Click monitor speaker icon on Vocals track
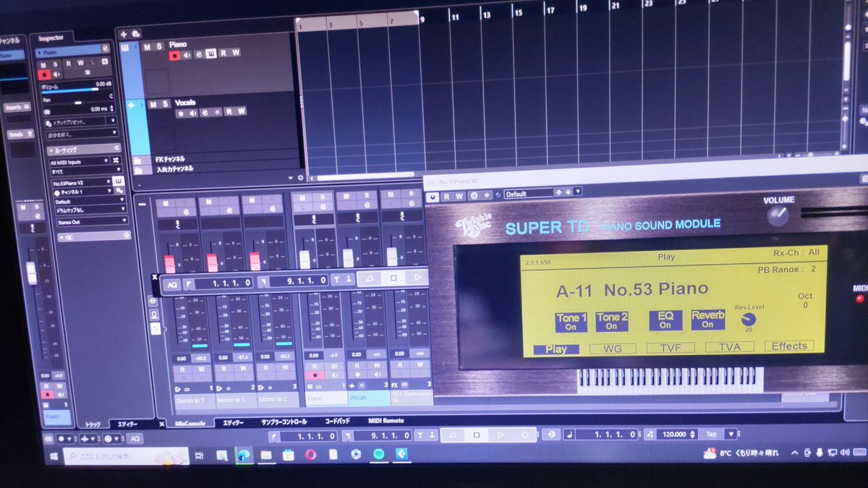 click(x=192, y=112)
